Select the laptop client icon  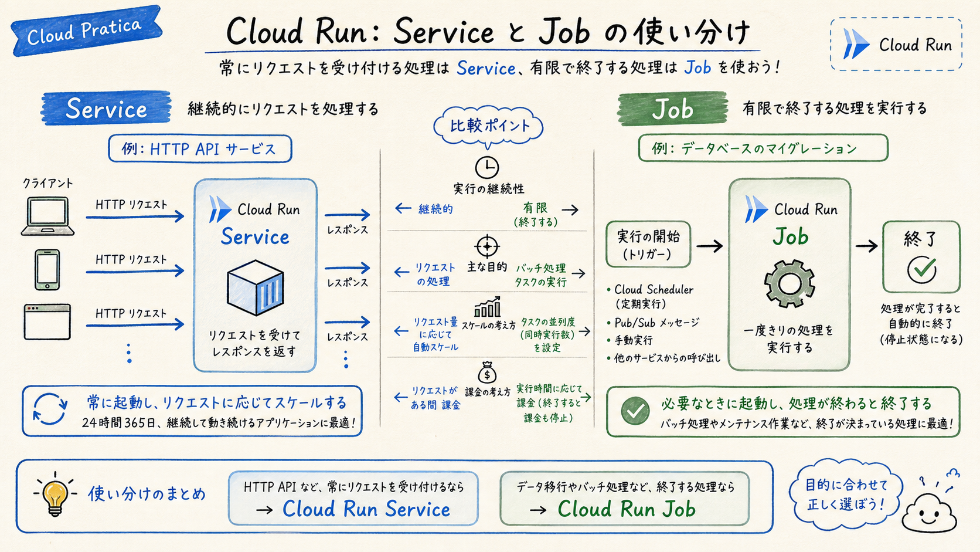click(x=47, y=216)
